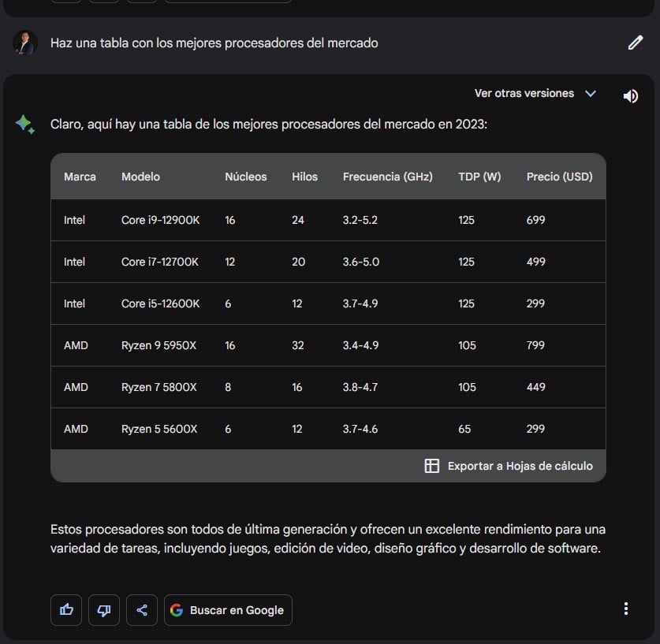Image resolution: width=660 pixels, height=644 pixels.
Task: Listen to response with speaker icon
Action: click(631, 96)
